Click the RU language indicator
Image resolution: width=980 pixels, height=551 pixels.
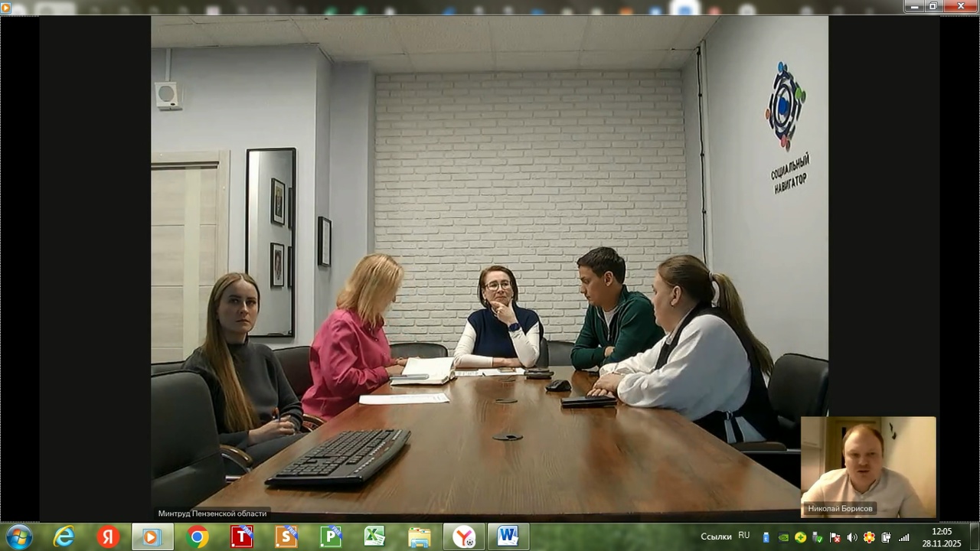click(744, 536)
